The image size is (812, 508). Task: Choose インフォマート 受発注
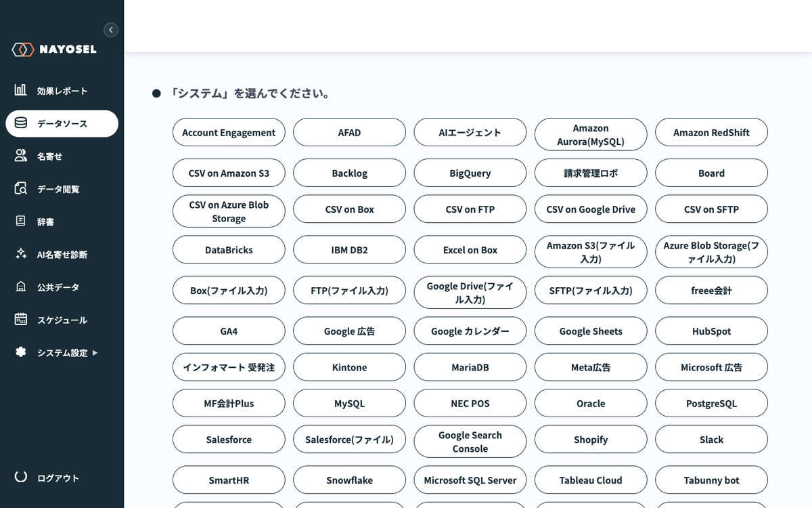click(229, 367)
